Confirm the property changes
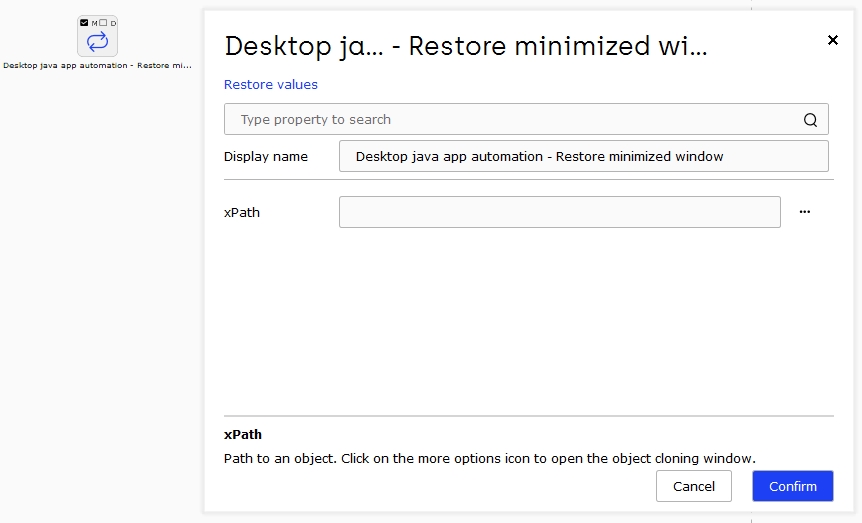 [x=793, y=486]
